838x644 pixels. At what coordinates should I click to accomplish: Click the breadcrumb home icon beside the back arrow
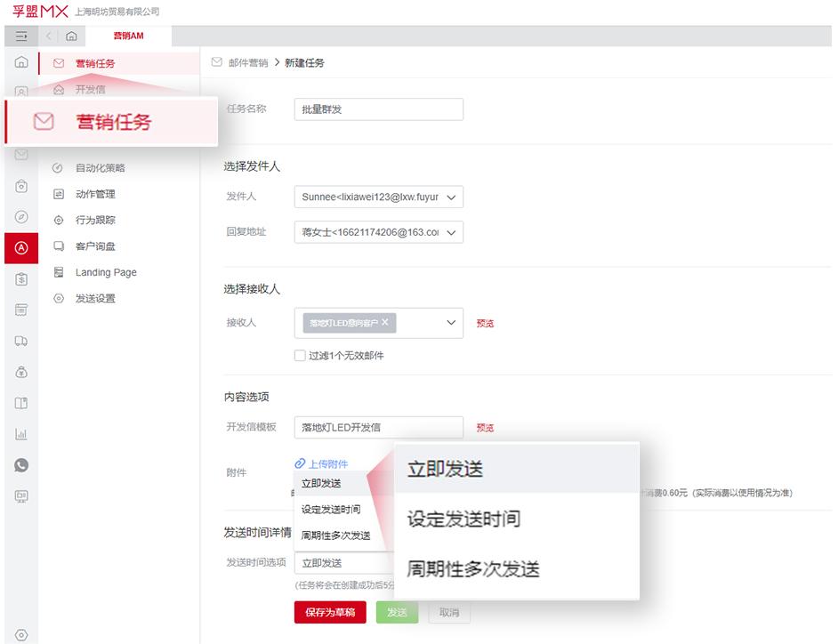[70, 36]
